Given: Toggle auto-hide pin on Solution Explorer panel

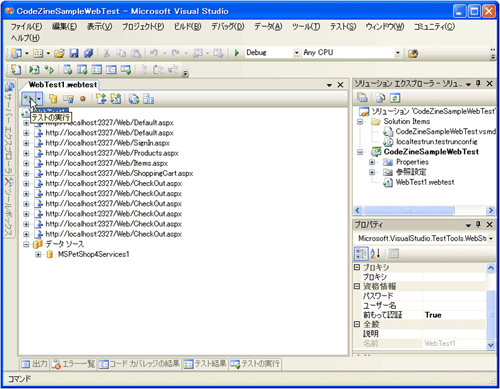Looking at the screenshot, I should [x=478, y=83].
